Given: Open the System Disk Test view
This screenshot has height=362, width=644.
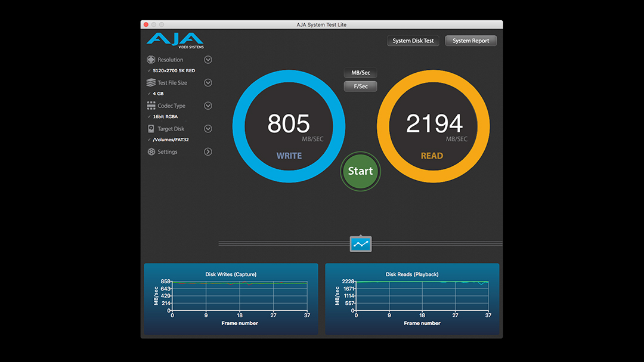Looking at the screenshot, I should 413,41.
